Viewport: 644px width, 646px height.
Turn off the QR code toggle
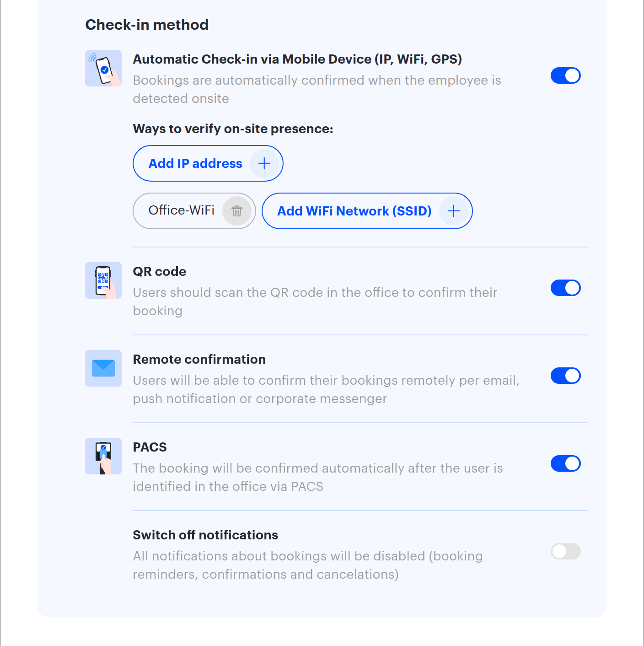pyautogui.click(x=566, y=288)
